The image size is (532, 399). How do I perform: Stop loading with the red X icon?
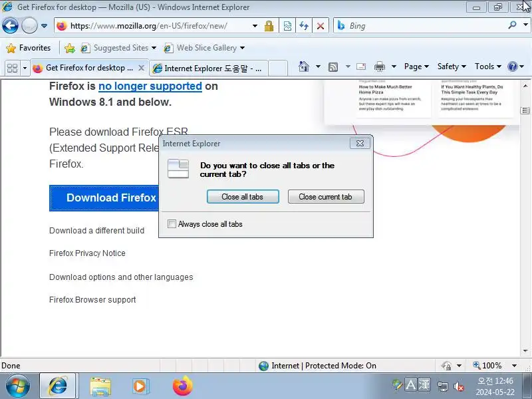(321, 26)
